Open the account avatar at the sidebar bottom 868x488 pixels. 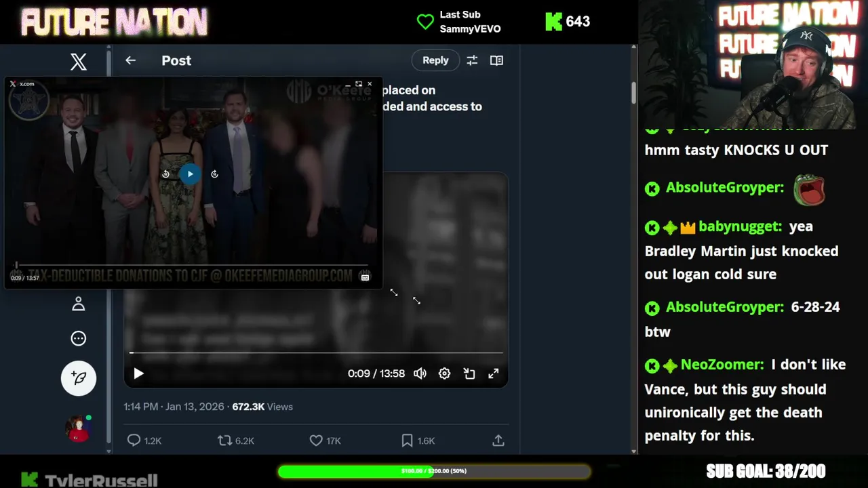coord(78,429)
